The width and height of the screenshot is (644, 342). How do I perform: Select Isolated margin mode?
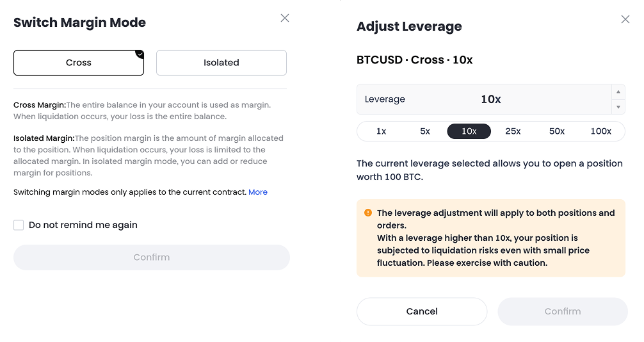click(221, 63)
